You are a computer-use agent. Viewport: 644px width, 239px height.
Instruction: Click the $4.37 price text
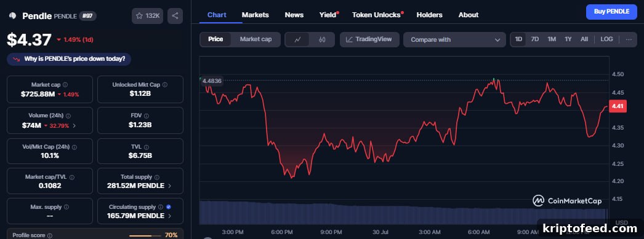[29, 40]
